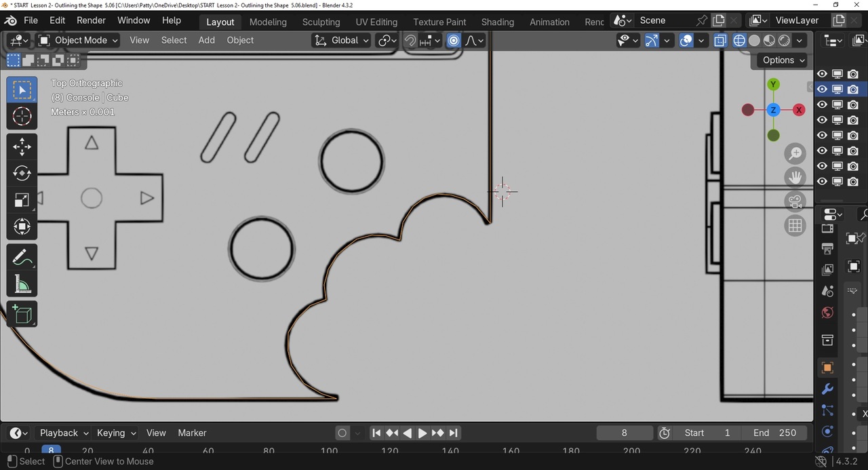Click the Add Cube tool

22,315
